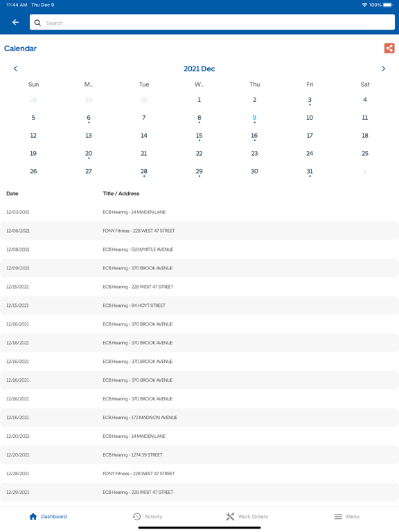Click the Title / Address column header
The width and height of the screenshot is (399, 532).
click(121, 193)
